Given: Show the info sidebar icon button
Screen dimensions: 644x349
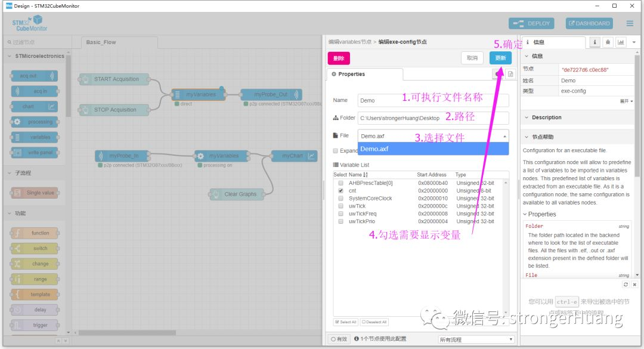Looking at the screenshot, I should [x=595, y=42].
